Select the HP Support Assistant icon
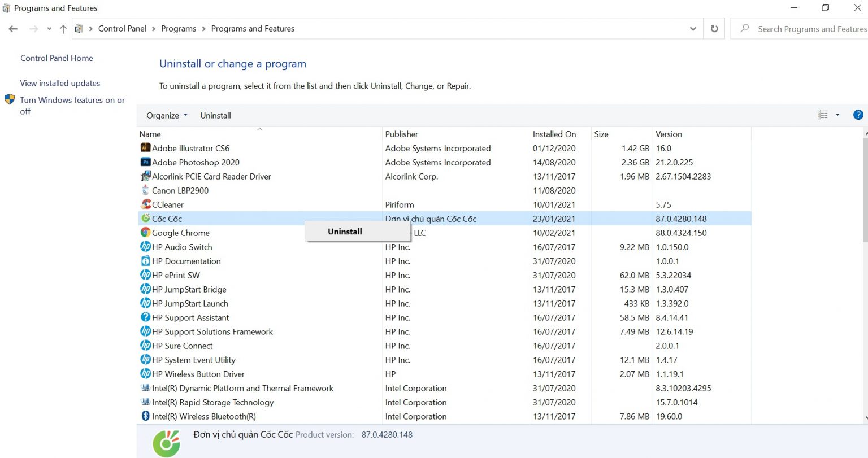Viewport: 868px width, 458px height. point(145,317)
